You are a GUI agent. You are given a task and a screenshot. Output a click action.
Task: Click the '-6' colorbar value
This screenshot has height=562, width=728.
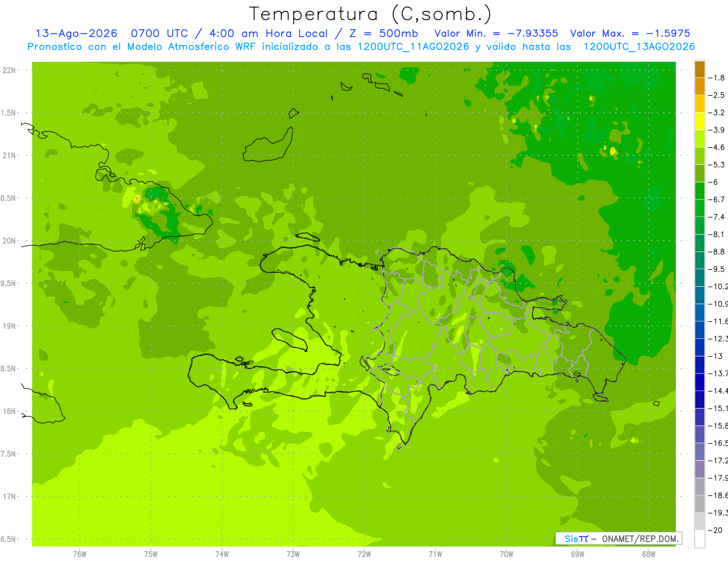(715, 182)
